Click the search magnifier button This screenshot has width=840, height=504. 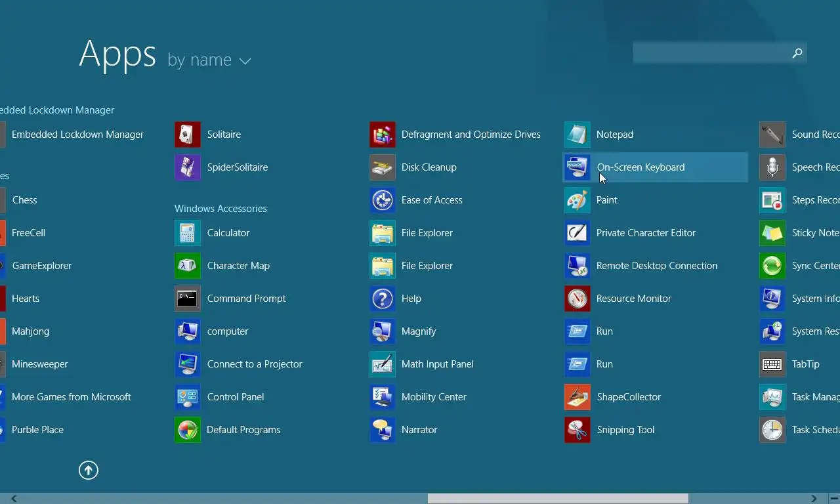click(797, 53)
